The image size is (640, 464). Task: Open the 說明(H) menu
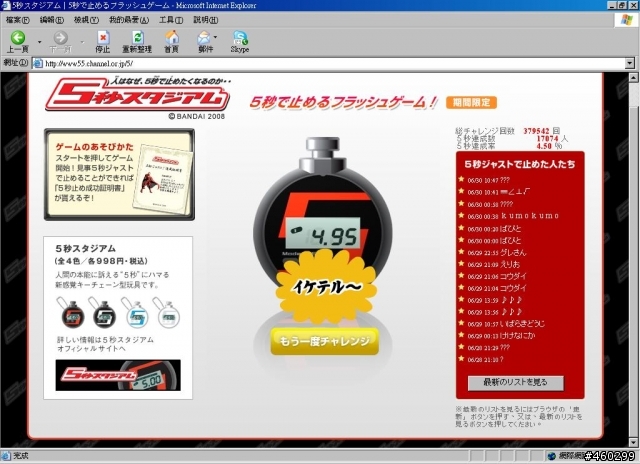(x=205, y=20)
